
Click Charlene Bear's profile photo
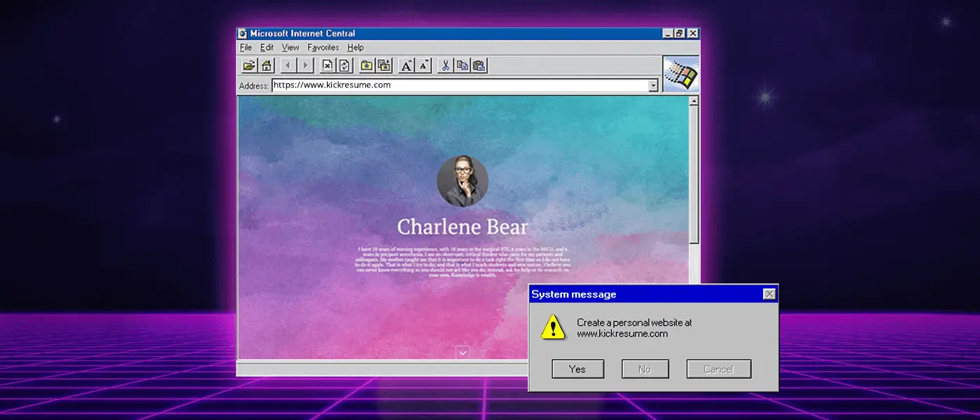[462, 181]
